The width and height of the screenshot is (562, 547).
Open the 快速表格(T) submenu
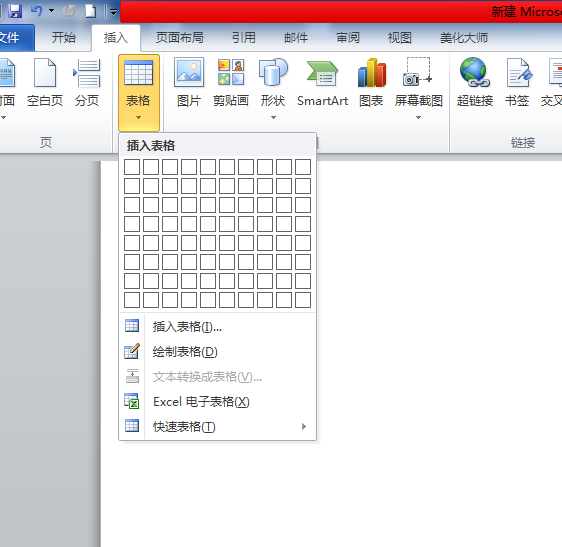218,427
